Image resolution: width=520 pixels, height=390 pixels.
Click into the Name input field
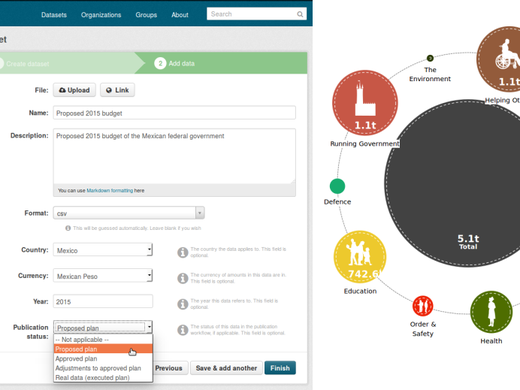pyautogui.click(x=174, y=113)
